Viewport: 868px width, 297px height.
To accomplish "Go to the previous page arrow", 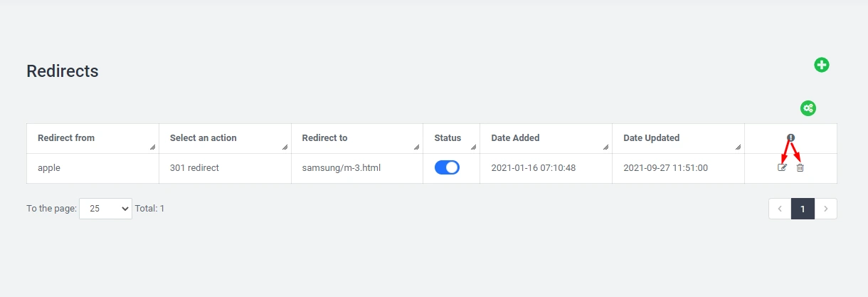I will pos(780,209).
